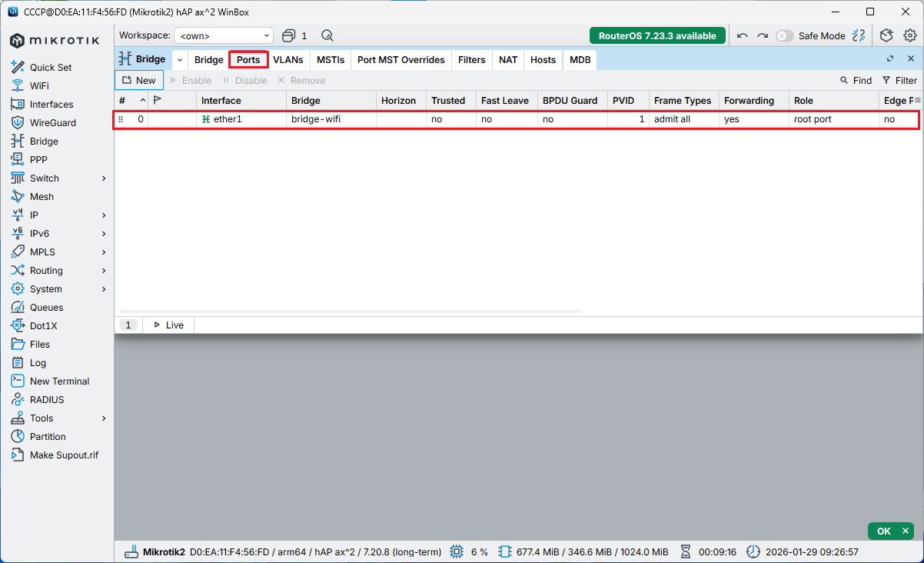
Task: Dismiss the green OK notification
Action: click(905, 531)
